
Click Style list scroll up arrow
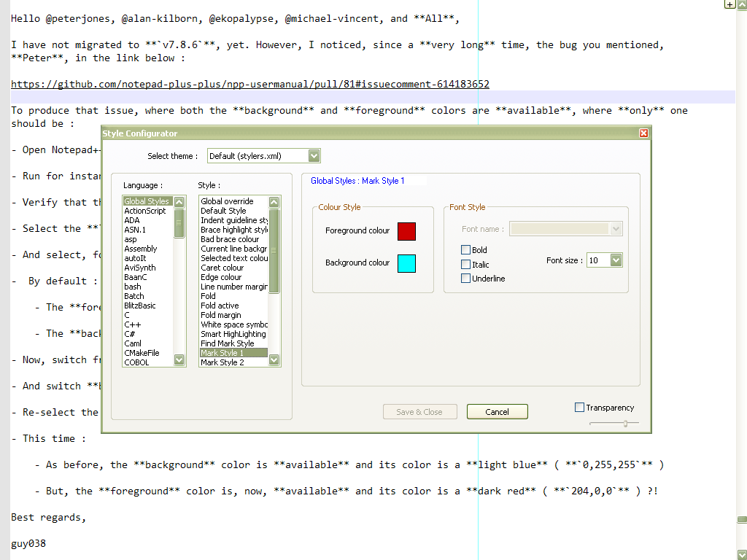(x=274, y=202)
